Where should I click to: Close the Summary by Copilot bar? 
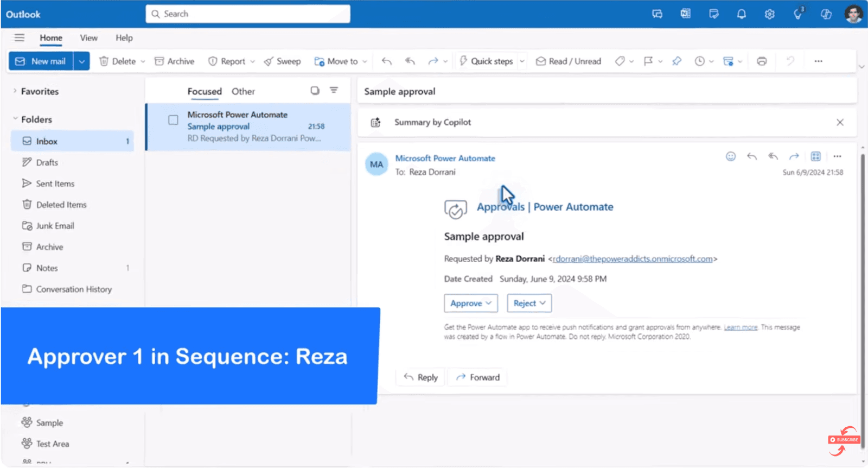(x=840, y=122)
